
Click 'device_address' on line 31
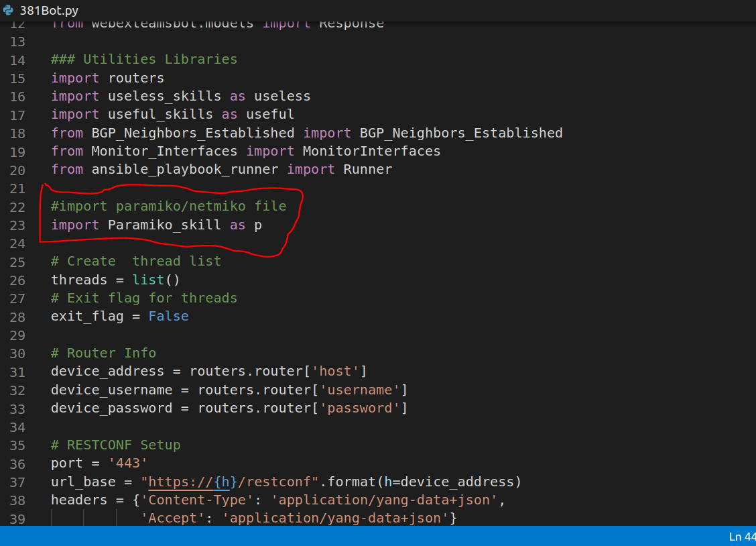[107, 372]
